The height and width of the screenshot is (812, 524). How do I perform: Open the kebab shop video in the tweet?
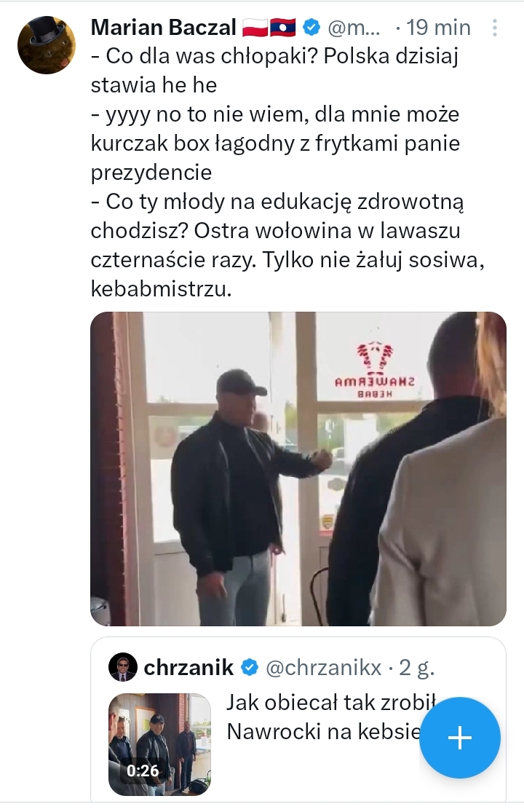298,469
